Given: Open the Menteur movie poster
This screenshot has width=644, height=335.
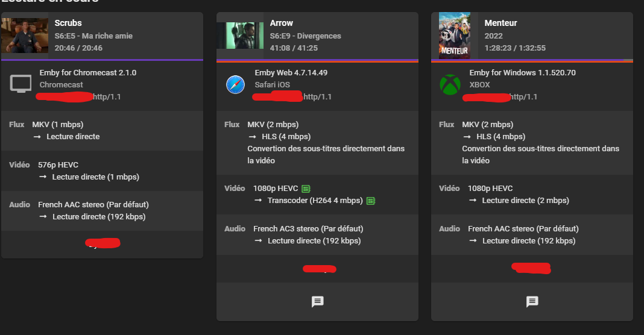Looking at the screenshot, I should [x=455, y=36].
